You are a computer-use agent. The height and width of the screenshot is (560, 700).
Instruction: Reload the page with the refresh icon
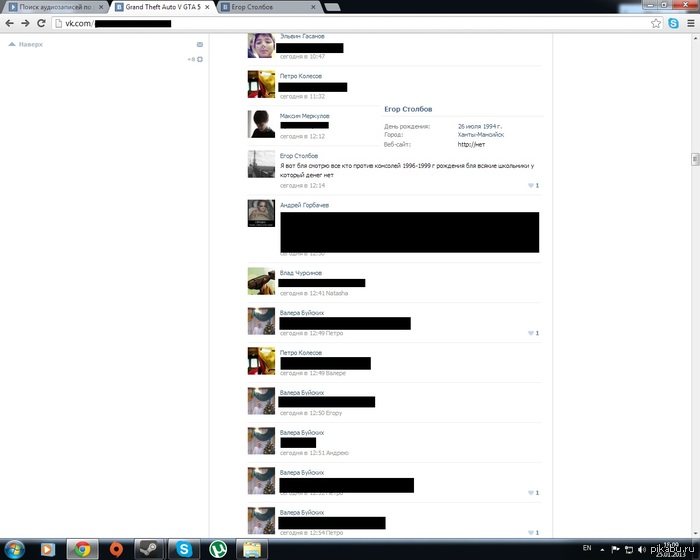[43, 22]
